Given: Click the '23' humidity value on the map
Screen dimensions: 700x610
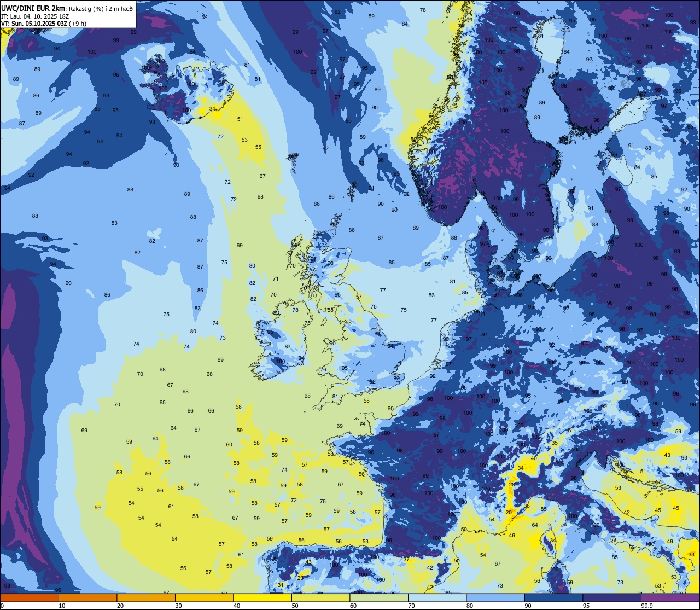Looking at the screenshot, I should pos(300,578).
